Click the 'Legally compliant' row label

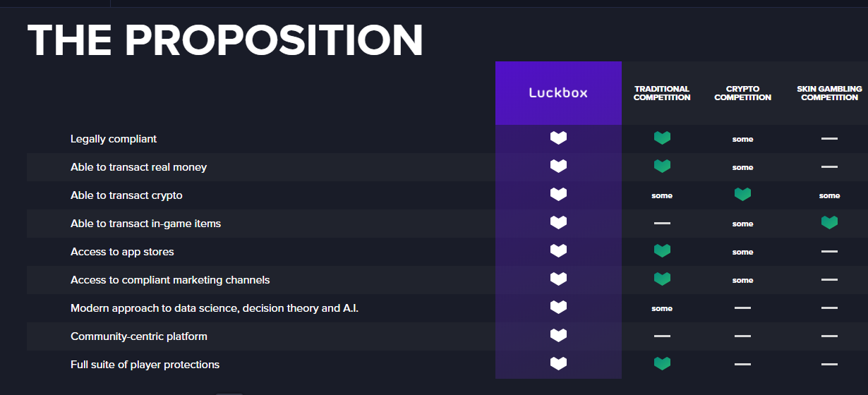(x=114, y=139)
